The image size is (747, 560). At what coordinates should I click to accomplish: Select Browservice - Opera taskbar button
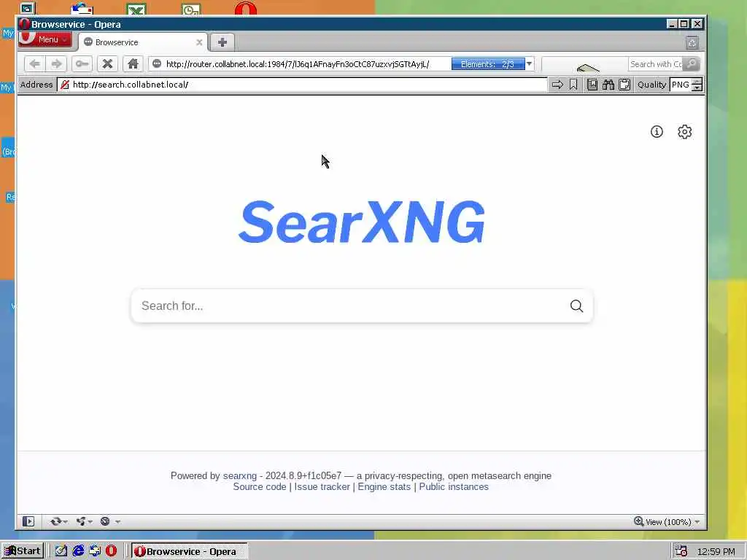click(x=189, y=551)
